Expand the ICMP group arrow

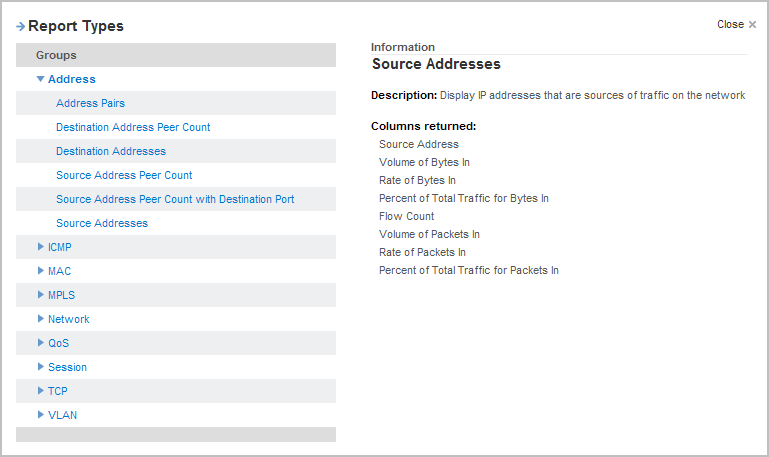point(41,247)
